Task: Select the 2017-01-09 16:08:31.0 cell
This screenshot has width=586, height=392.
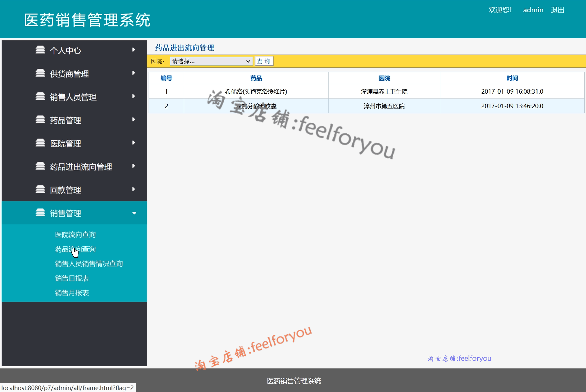Action: [512, 92]
